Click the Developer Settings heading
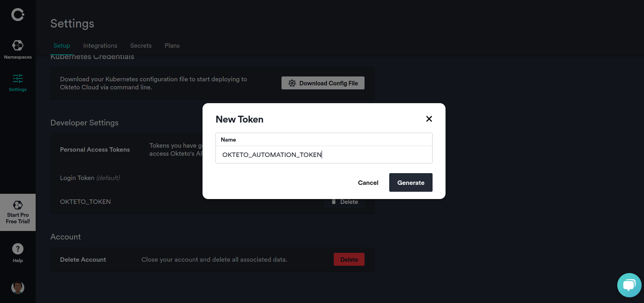 coord(84,123)
